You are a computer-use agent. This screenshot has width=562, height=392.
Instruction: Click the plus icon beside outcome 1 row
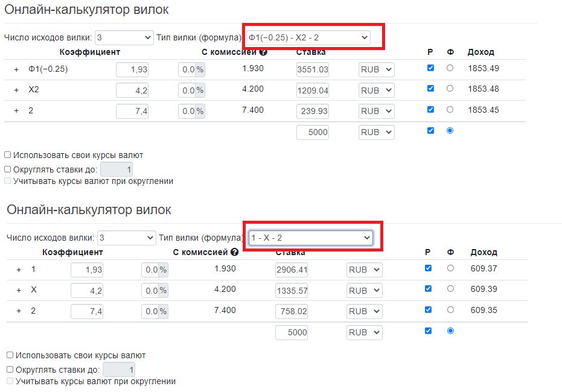pyautogui.click(x=19, y=270)
